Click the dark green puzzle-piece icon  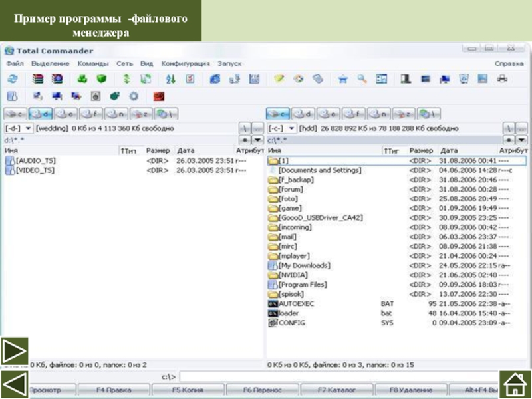115,96
